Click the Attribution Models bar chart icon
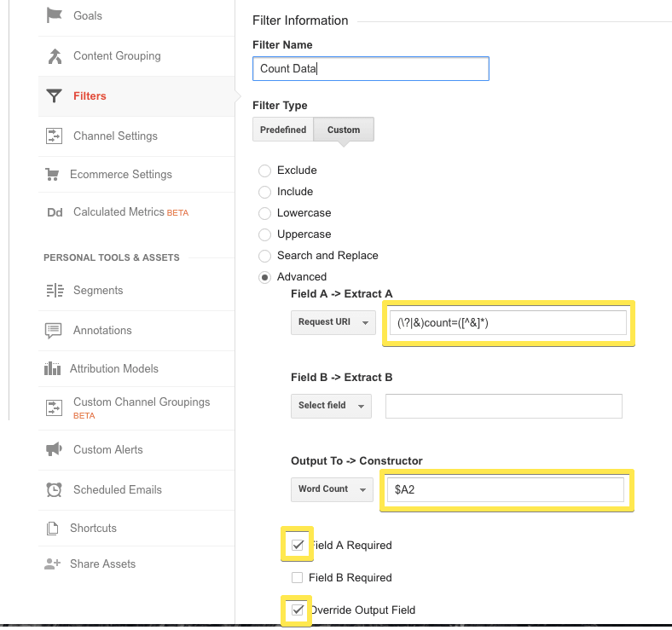Image resolution: width=672 pixels, height=630 pixels. click(53, 369)
